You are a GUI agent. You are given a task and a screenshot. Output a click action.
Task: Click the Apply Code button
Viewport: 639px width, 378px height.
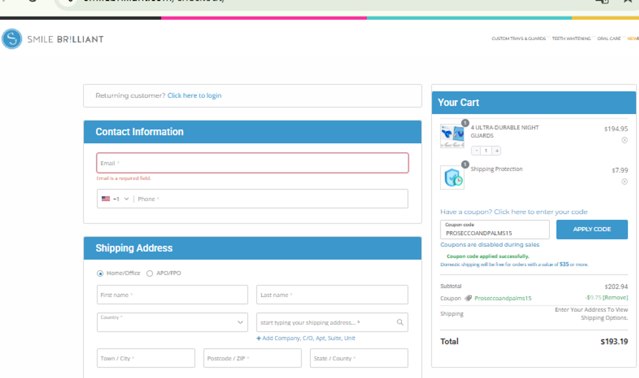(592, 229)
